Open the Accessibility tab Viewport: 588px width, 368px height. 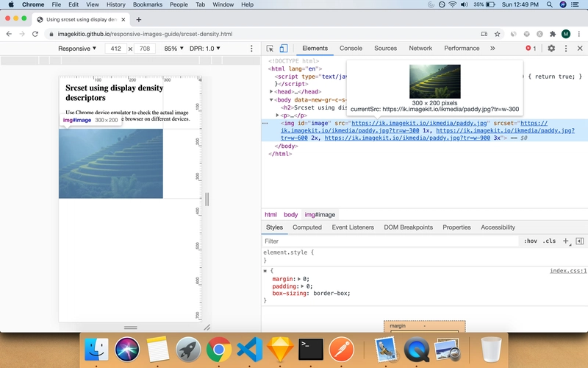coord(498,227)
